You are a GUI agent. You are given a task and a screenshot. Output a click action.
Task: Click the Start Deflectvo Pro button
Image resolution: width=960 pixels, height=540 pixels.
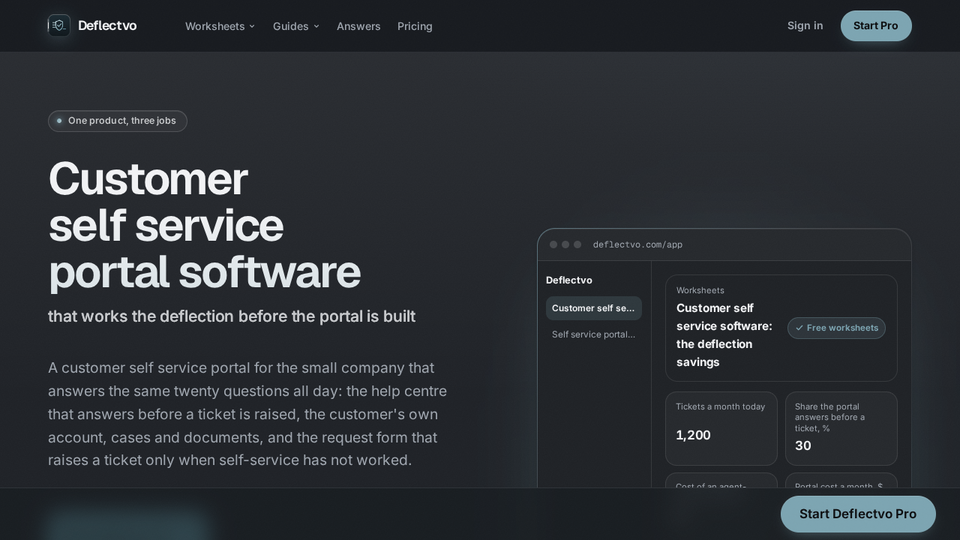click(x=858, y=514)
